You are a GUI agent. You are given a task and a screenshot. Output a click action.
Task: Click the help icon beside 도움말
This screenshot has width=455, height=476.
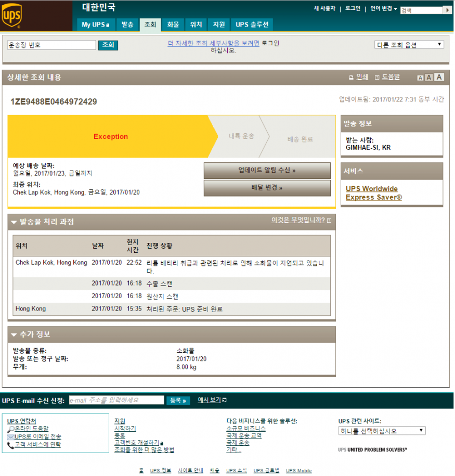pos(377,78)
